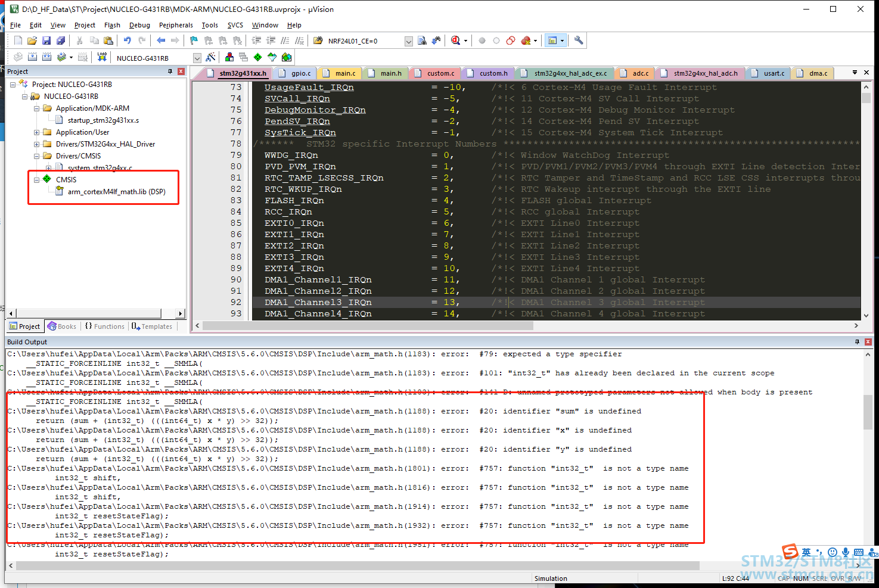The image size is (879, 588).
Task: Open the Peripherals menu
Action: [176, 25]
